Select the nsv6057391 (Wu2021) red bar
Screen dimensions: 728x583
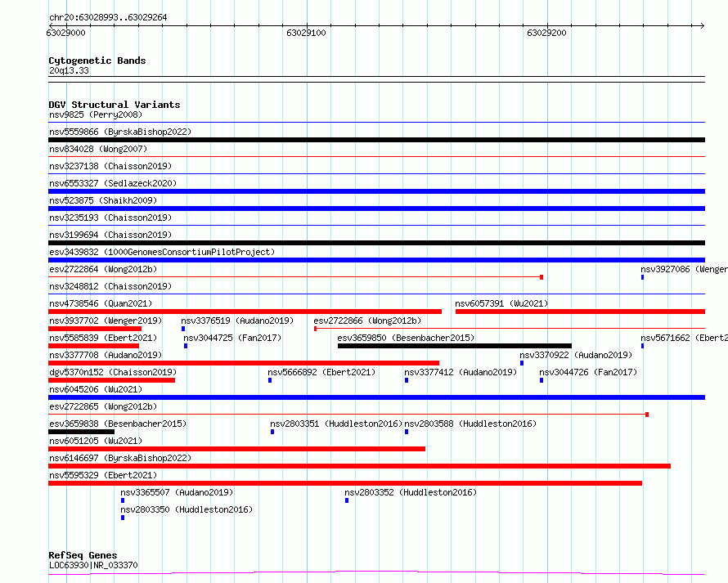click(x=581, y=312)
